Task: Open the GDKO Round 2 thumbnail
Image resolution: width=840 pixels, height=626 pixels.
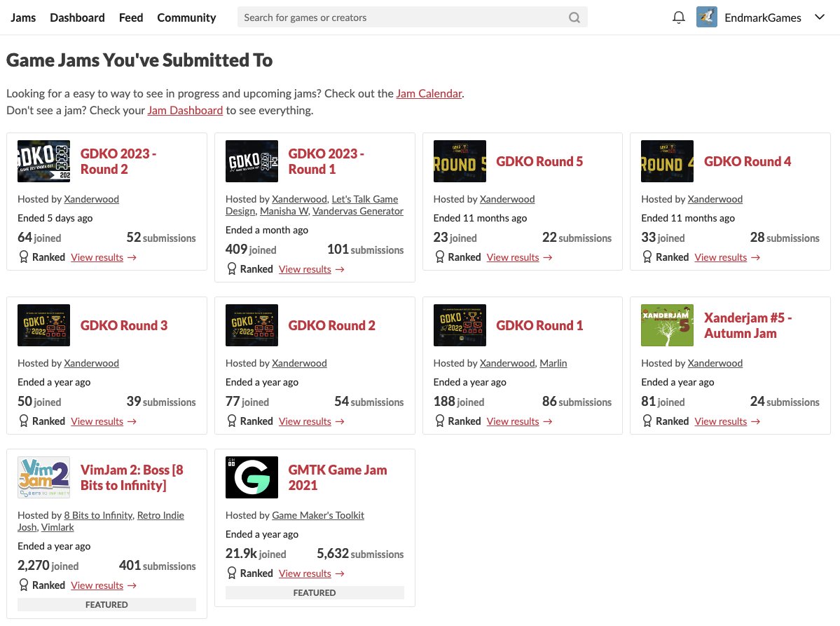Action: [x=252, y=325]
